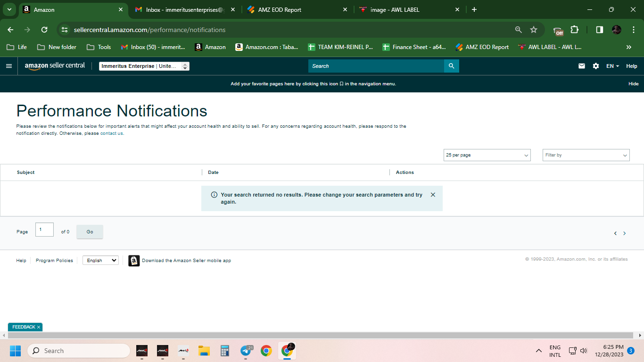Image resolution: width=644 pixels, height=362 pixels.
Task: Click the Windows taskbar search box
Action: click(x=79, y=351)
